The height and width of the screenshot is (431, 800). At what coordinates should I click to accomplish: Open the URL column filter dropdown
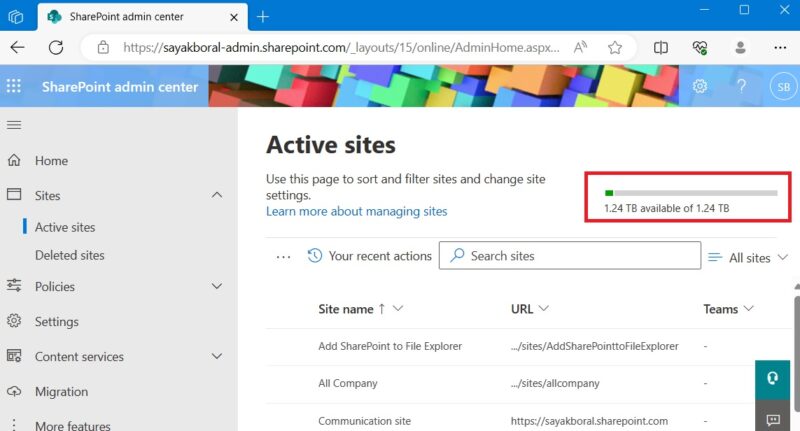543,308
